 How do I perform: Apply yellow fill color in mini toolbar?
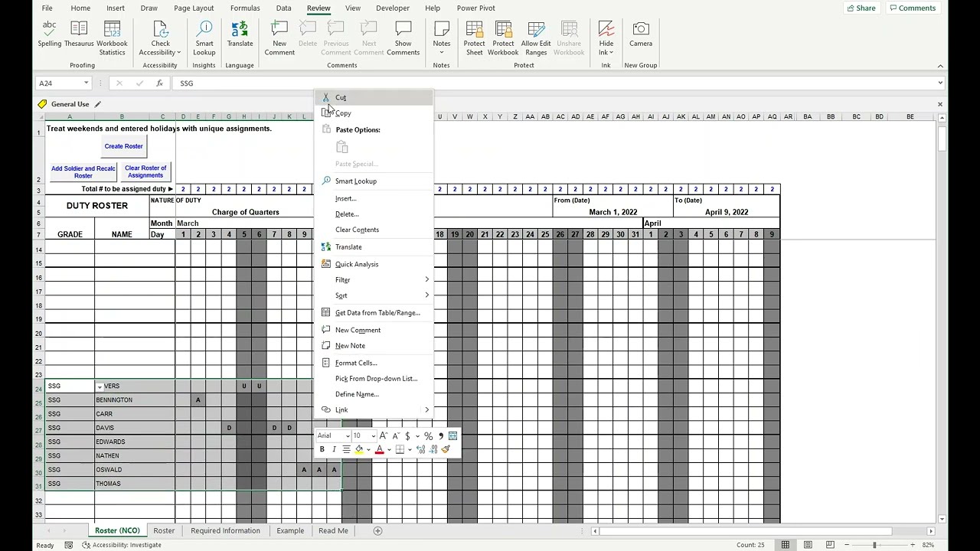358,449
